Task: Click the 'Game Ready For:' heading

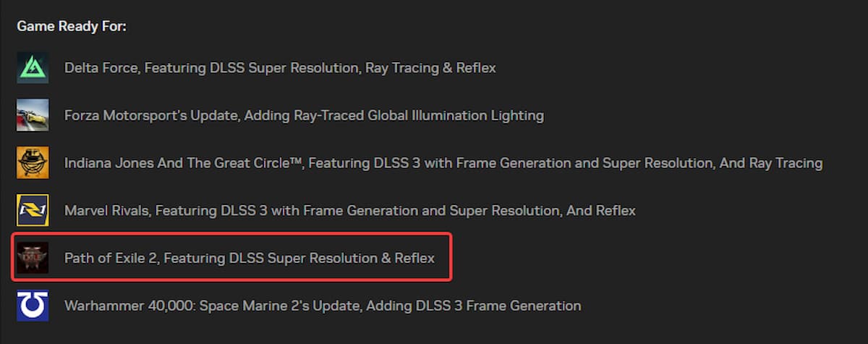Action: tap(72, 27)
